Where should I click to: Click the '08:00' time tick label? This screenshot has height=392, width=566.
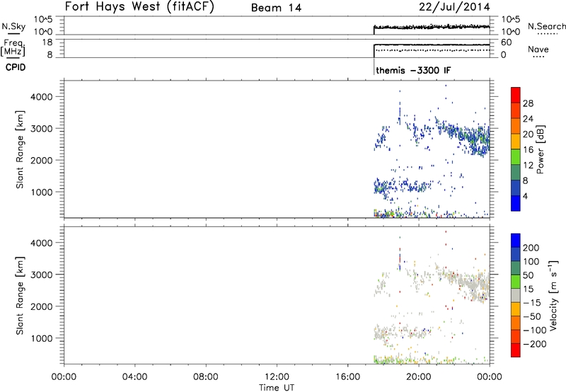pos(206,377)
